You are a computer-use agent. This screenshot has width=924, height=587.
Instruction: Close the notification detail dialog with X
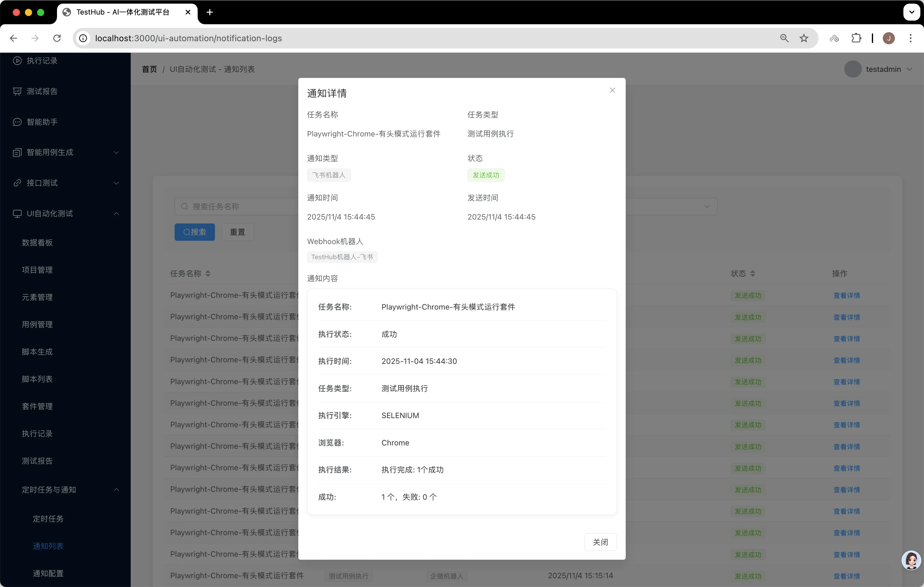612,90
